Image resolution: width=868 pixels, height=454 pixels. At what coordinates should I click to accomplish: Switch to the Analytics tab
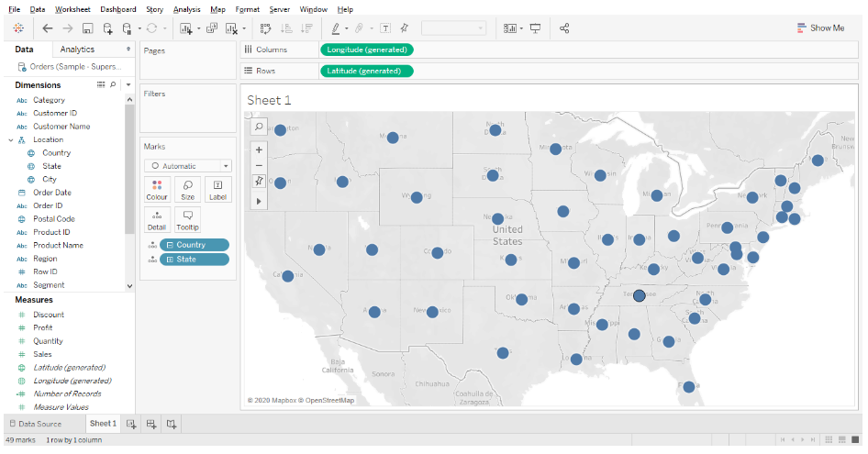click(x=77, y=50)
